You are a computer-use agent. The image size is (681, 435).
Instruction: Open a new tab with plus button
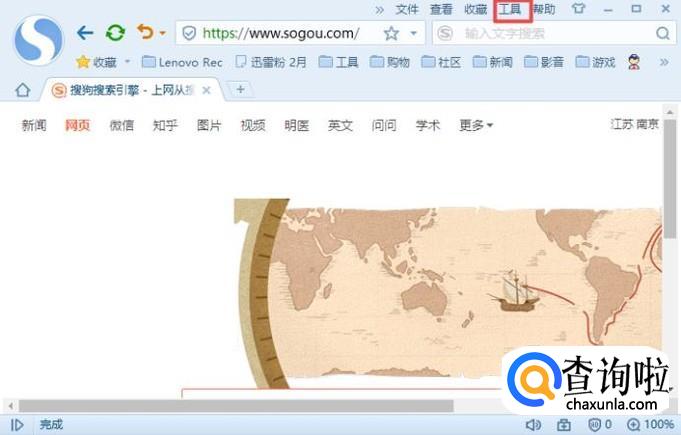tap(240, 89)
